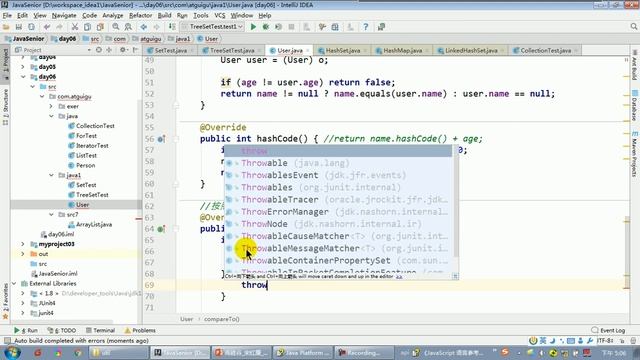The width and height of the screenshot is (640, 360).
Task: Open the Problems tool window button
Action: (140, 330)
